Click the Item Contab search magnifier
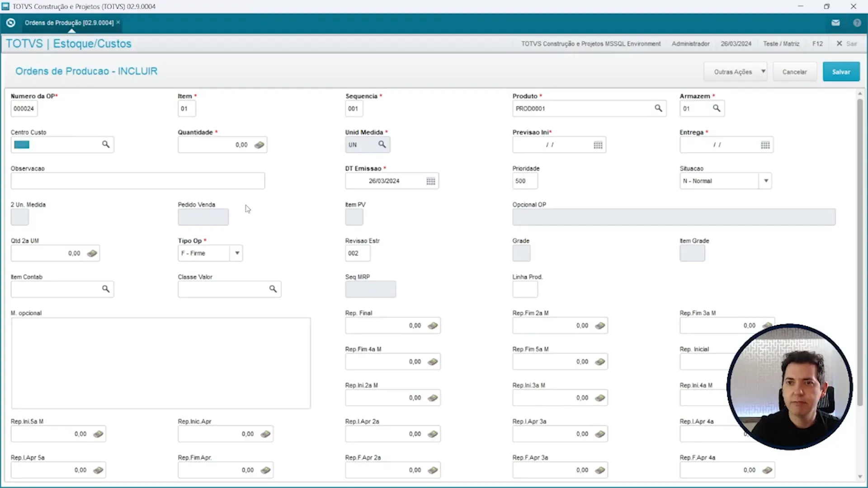This screenshot has width=868, height=488. click(107, 289)
